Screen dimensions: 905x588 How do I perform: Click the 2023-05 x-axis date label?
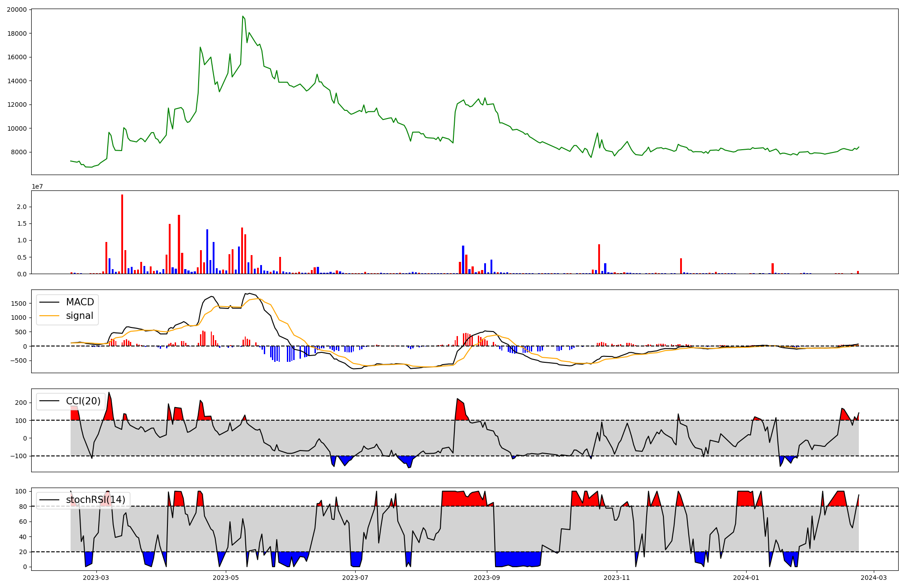225,578
